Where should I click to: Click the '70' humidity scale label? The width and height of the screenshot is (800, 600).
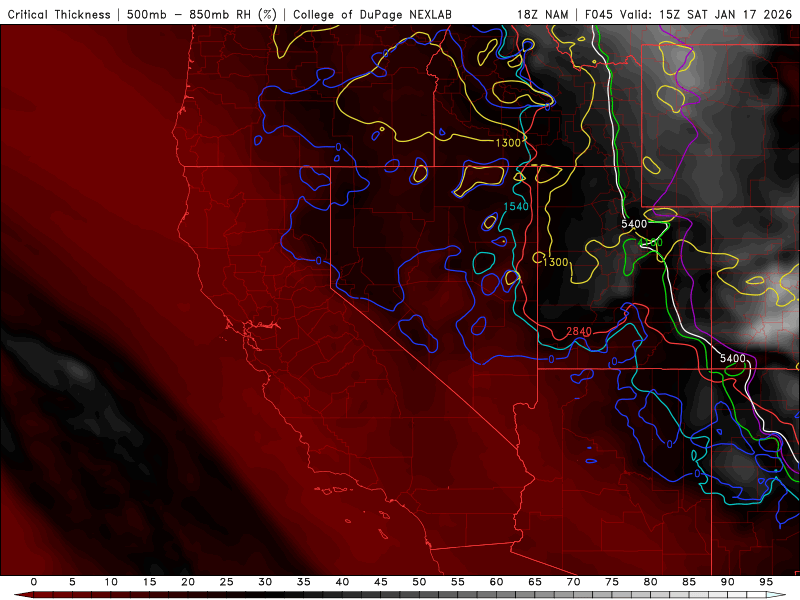573,582
